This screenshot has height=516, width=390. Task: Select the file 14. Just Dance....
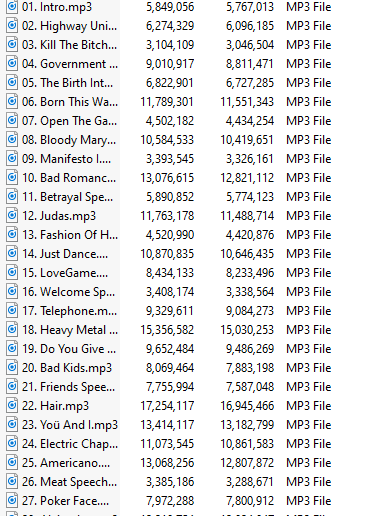[65, 254]
